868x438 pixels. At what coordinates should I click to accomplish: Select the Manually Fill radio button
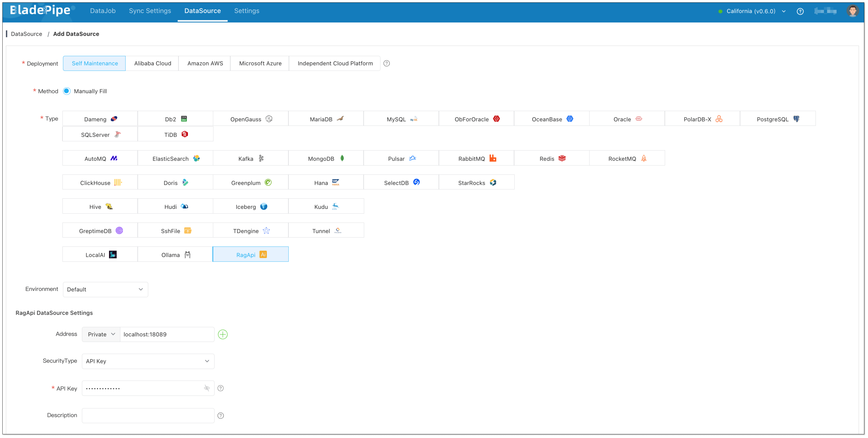tap(67, 91)
